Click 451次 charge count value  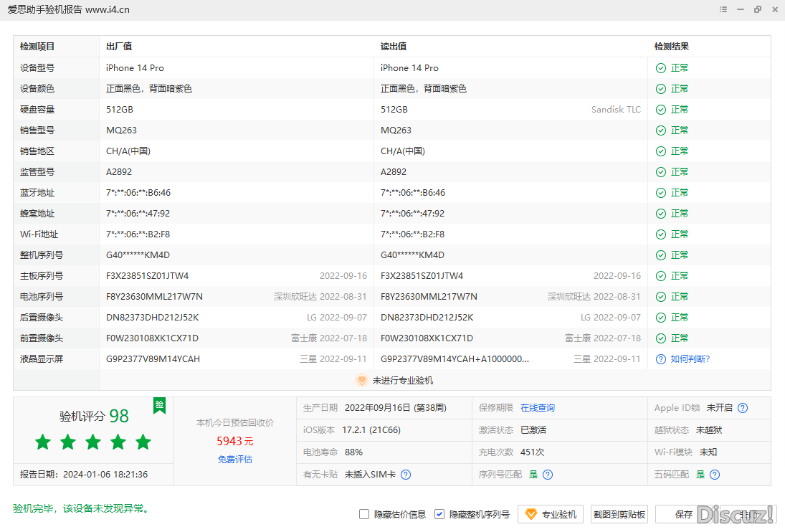(532, 452)
